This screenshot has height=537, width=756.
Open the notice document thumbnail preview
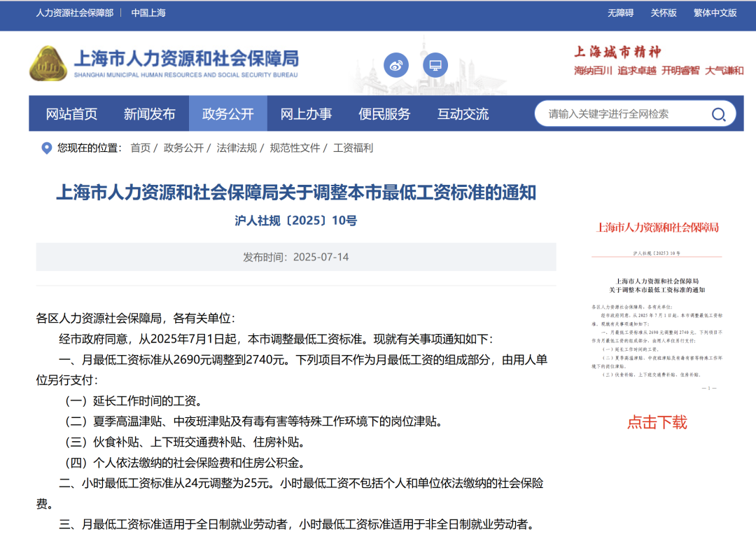pyautogui.click(x=657, y=308)
